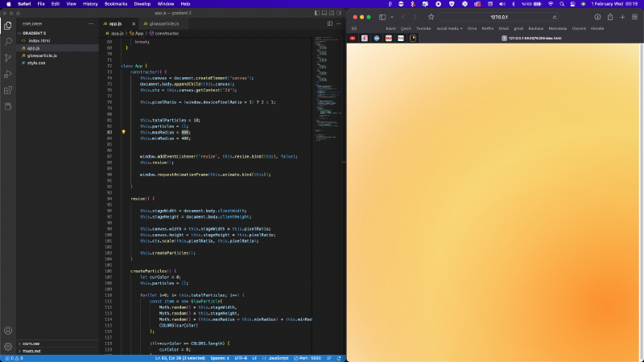Toggle secondary side bar layout icon in VS Code
644x362 pixels.
tap(332, 13)
